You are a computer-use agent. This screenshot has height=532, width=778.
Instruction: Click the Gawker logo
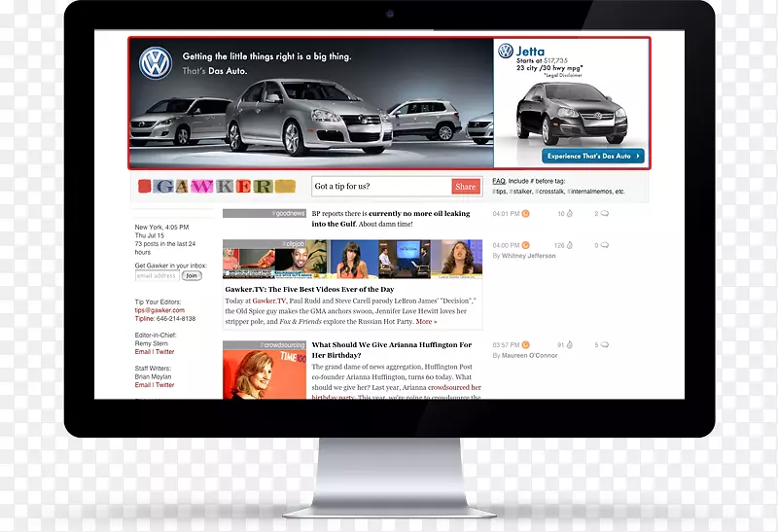point(217,186)
